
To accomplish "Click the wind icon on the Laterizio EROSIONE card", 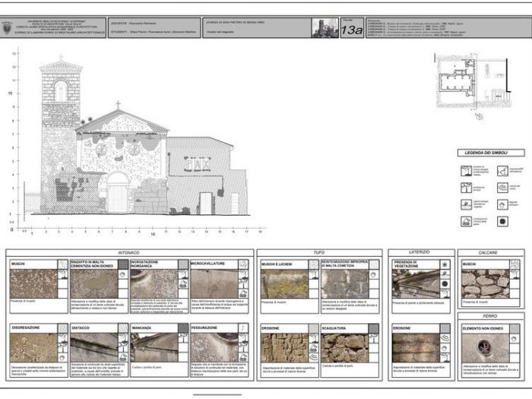I will coord(445,338).
